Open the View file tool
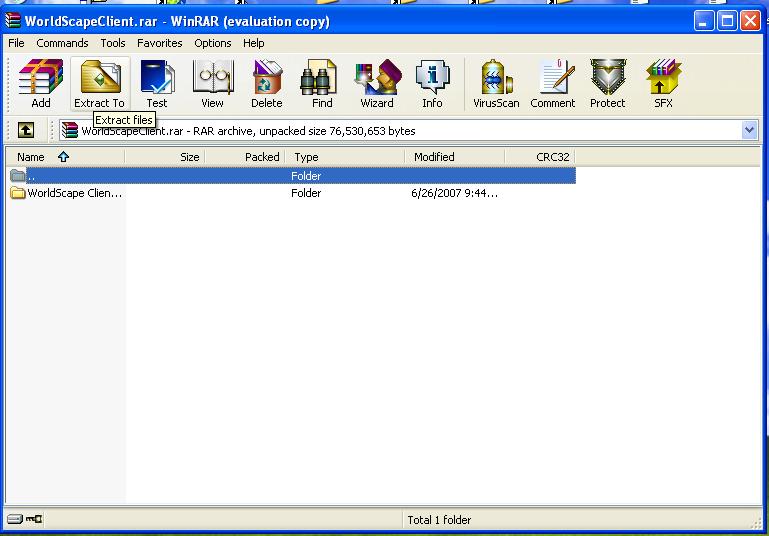 (212, 83)
